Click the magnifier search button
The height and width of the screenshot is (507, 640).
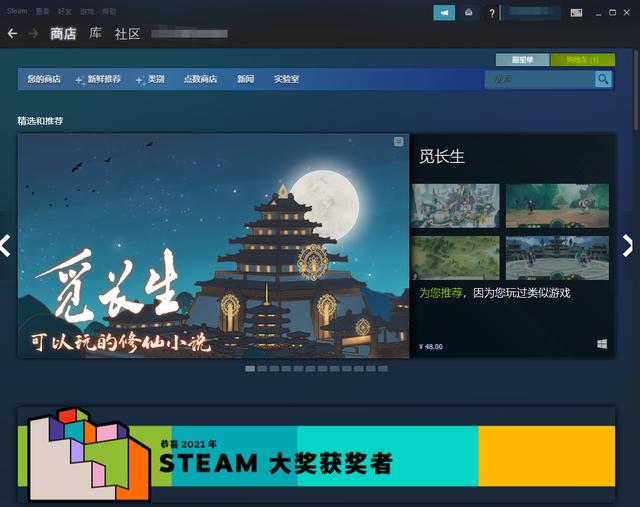point(603,79)
